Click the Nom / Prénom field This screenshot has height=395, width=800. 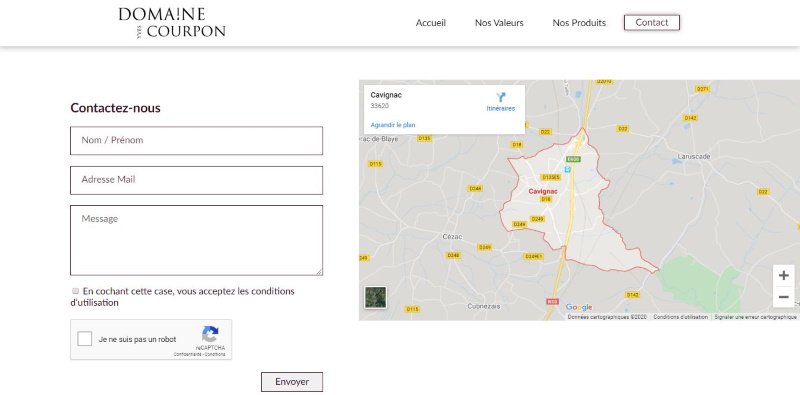point(196,140)
